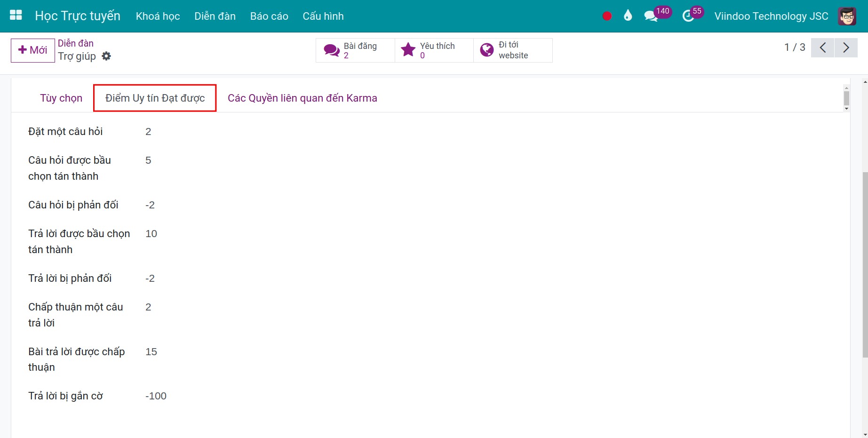The image size is (868, 438).
Task: Go to the next record with right arrow
Action: coord(846,48)
